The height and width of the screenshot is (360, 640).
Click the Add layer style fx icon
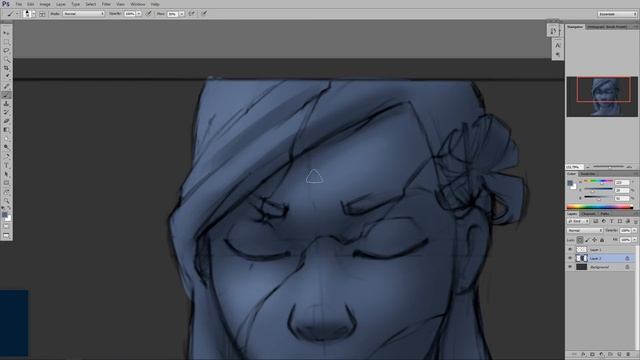(x=583, y=355)
